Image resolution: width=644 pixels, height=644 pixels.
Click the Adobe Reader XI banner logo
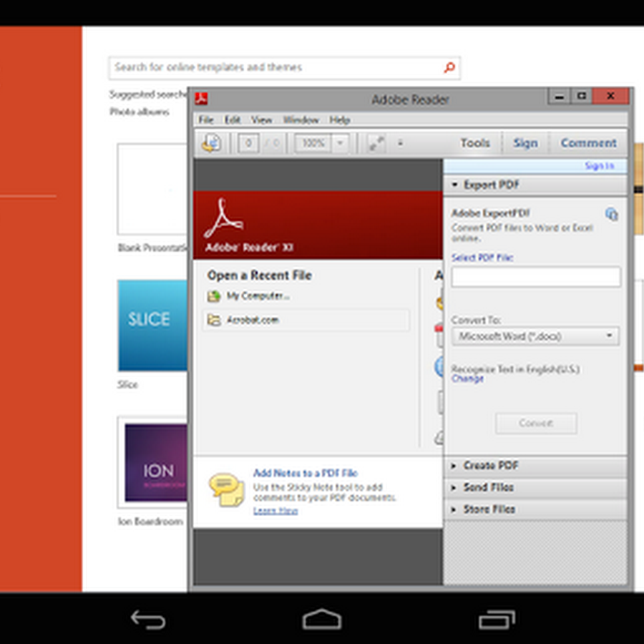click(x=224, y=218)
